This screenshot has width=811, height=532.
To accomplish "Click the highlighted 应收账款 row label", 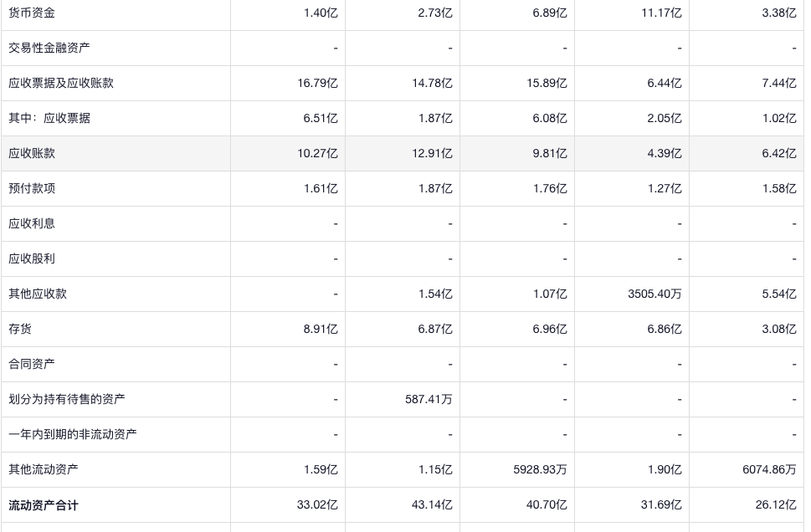I will 32,153.
